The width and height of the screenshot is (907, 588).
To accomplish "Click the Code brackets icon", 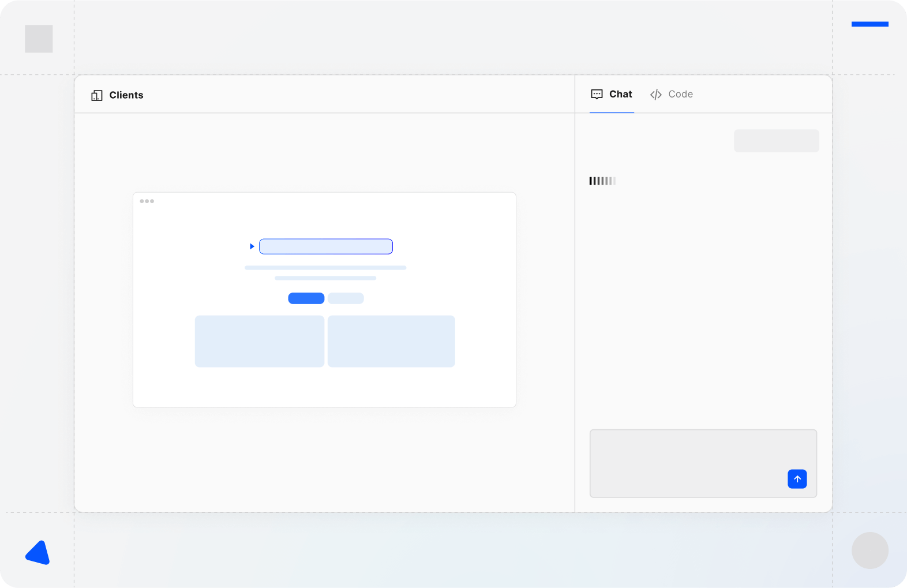I will 655,95.
